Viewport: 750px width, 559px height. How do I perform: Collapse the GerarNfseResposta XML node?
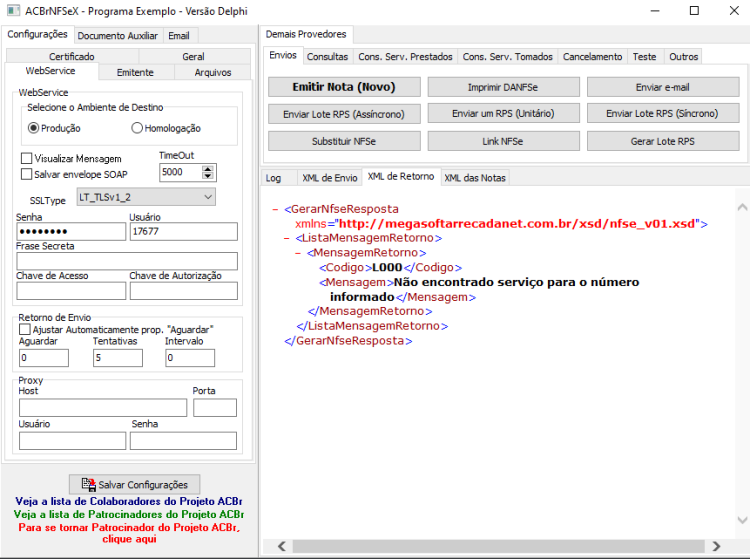(x=275, y=209)
